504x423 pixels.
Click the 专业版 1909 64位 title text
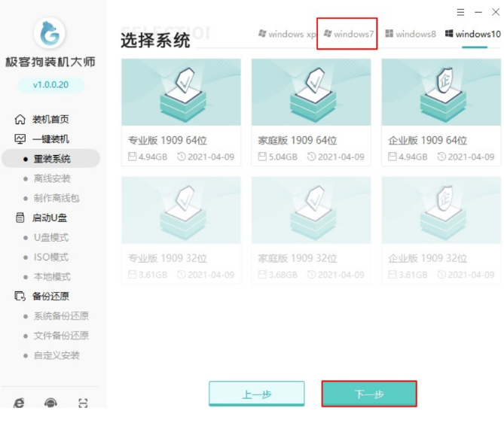coord(167,140)
